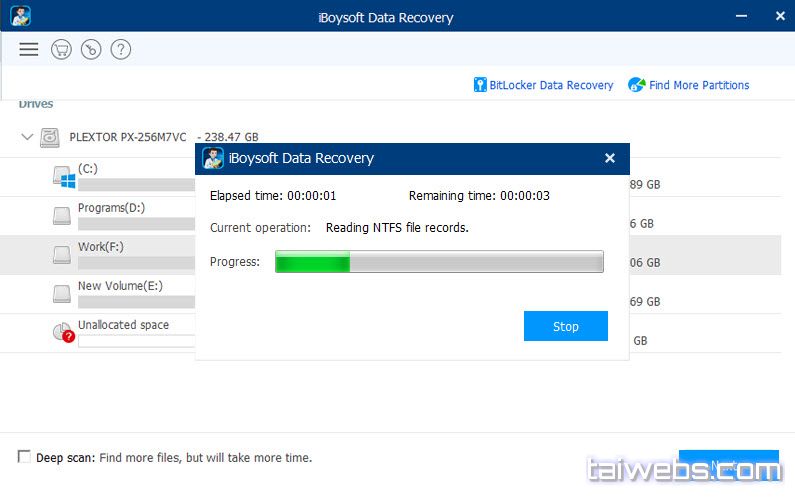Image resolution: width=795 pixels, height=498 pixels.
Task: Select the Programs(D:) partition
Action: pos(111,208)
